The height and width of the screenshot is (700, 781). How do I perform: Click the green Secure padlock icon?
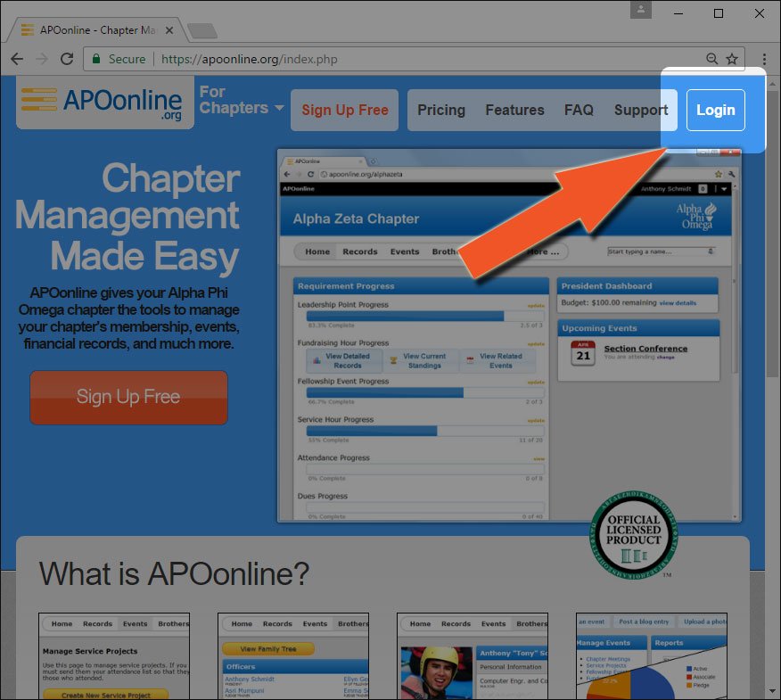click(96, 59)
